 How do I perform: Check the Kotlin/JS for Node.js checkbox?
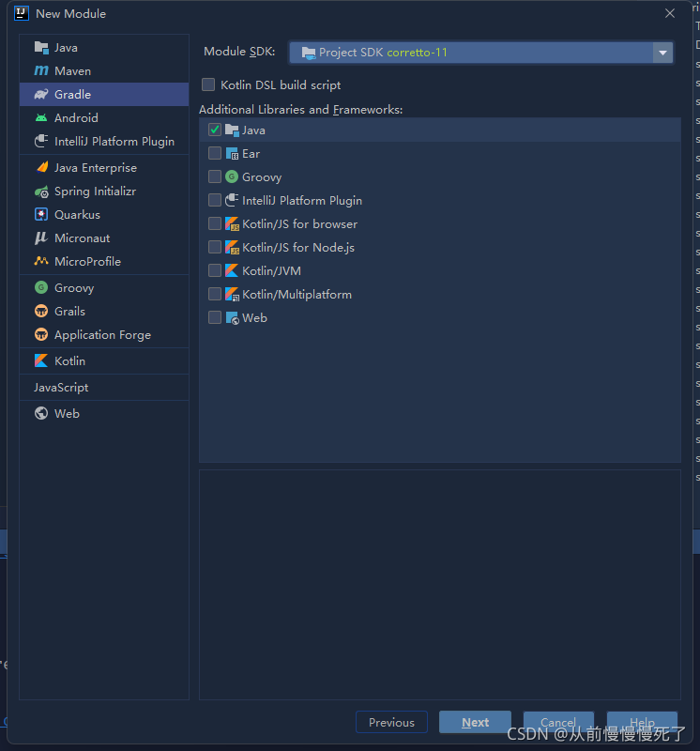tap(215, 247)
